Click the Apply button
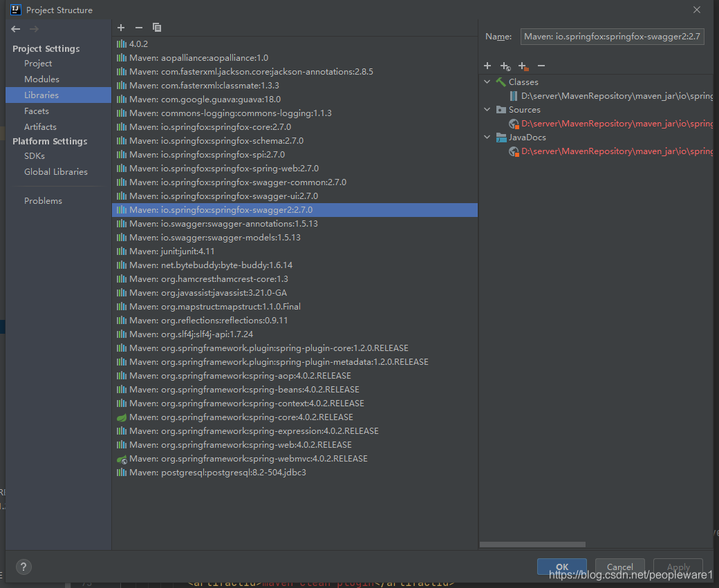719x588 pixels. pos(678,567)
